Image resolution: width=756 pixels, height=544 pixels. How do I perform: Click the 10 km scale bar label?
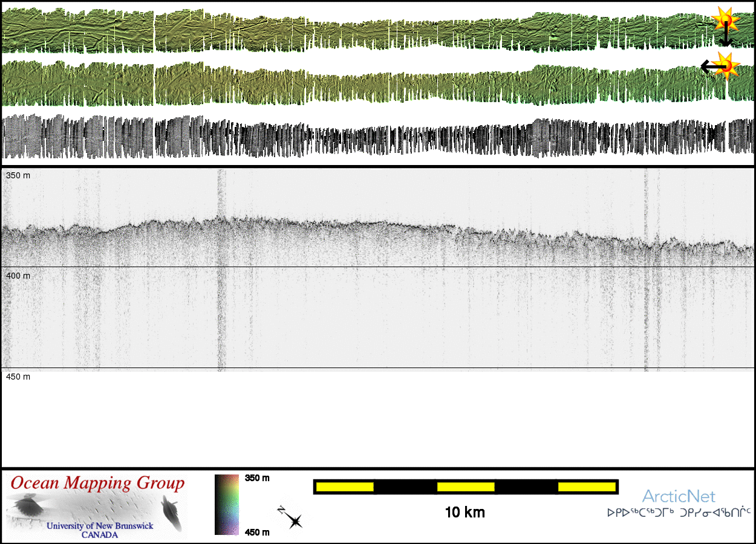464,513
